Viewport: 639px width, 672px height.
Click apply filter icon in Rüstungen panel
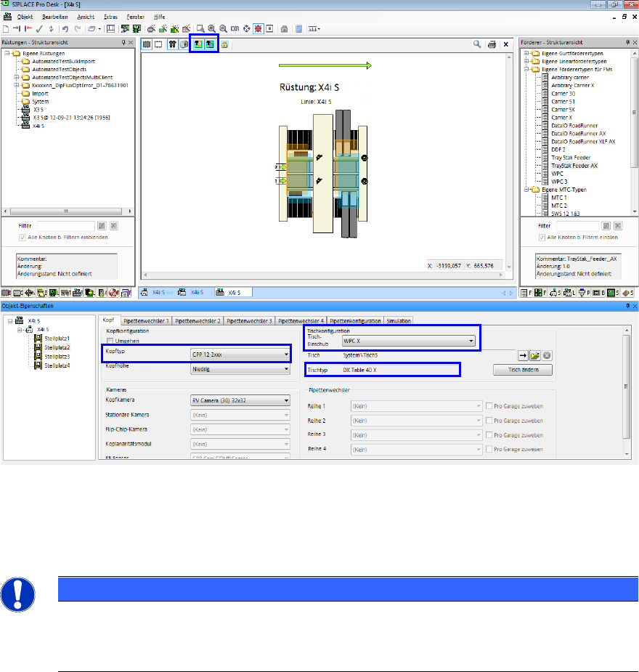pos(102,225)
